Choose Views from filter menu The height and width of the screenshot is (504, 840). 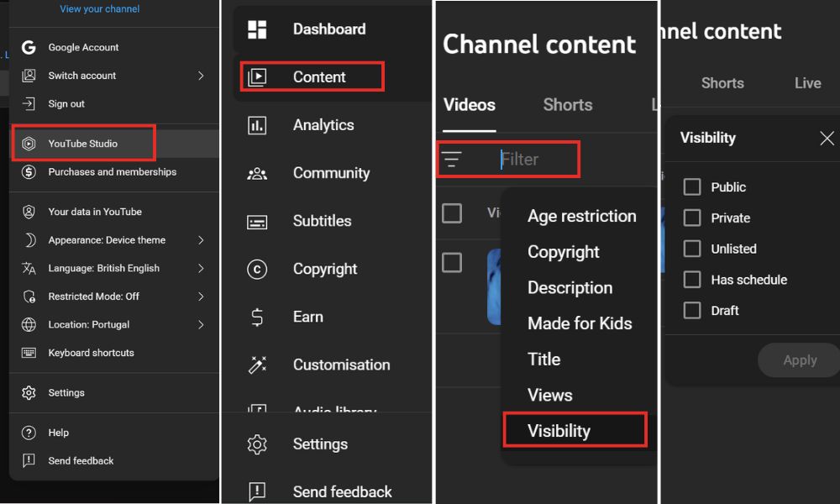pos(549,396)
